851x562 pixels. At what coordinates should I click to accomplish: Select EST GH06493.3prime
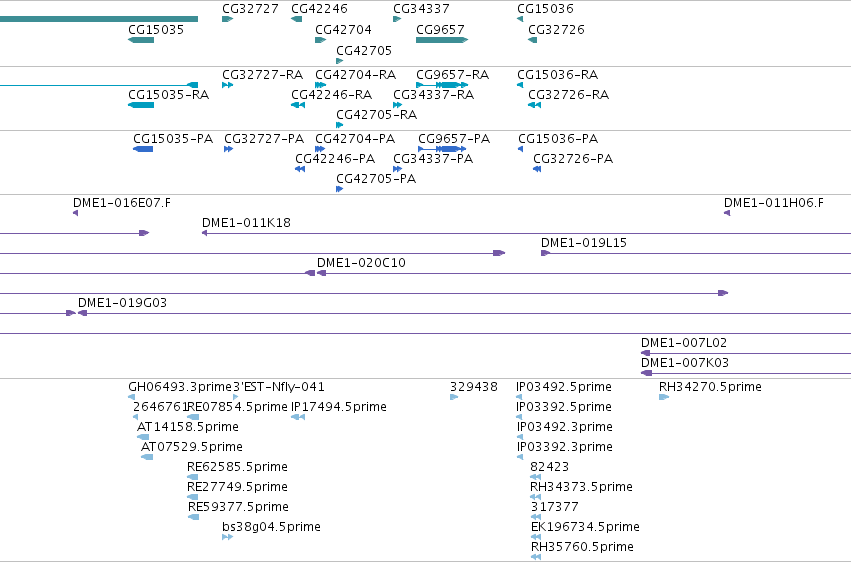coord(180,387)
